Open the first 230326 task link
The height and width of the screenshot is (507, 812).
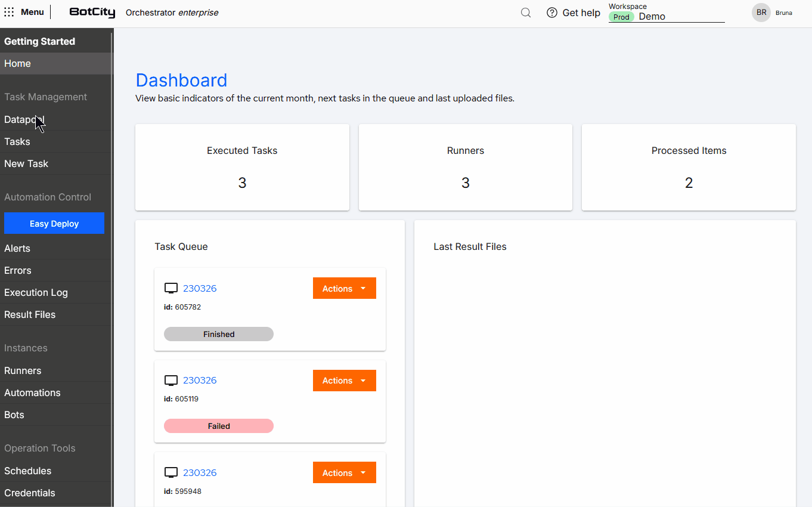click(200, 288)
